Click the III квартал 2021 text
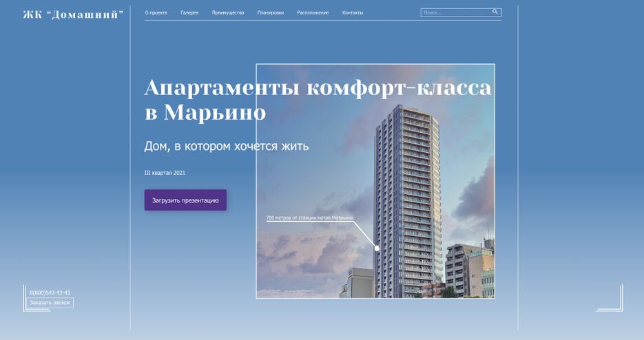The width and height of the screenshot is (644, 340). [165, 173]
